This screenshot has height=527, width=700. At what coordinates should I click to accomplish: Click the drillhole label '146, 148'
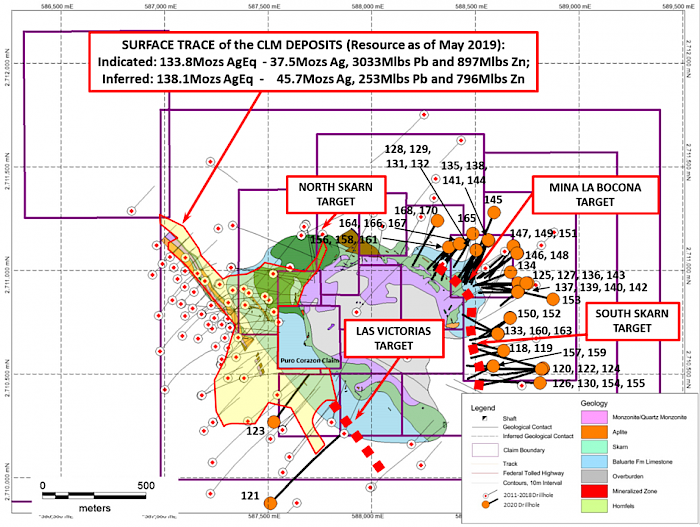click(x=546, y=255)
